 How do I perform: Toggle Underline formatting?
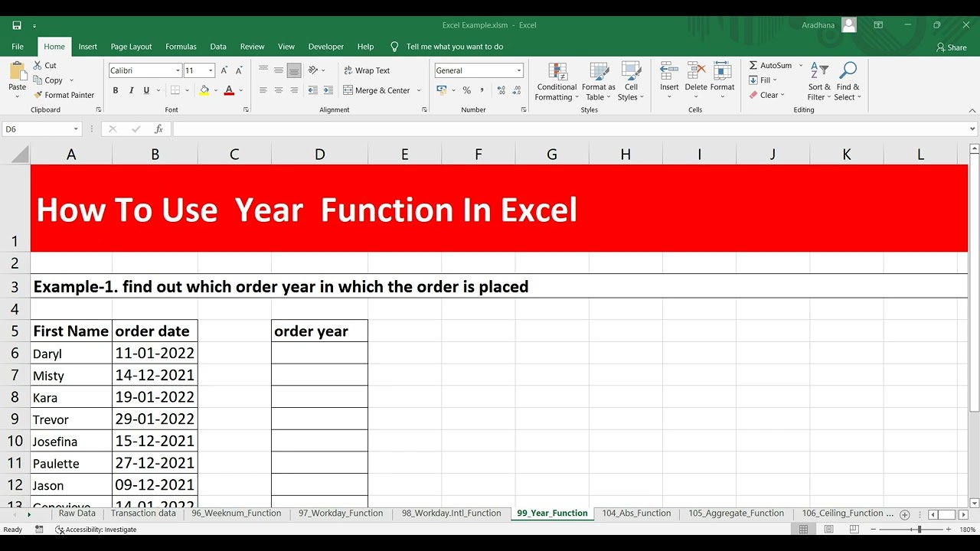(x=146, y=90)
